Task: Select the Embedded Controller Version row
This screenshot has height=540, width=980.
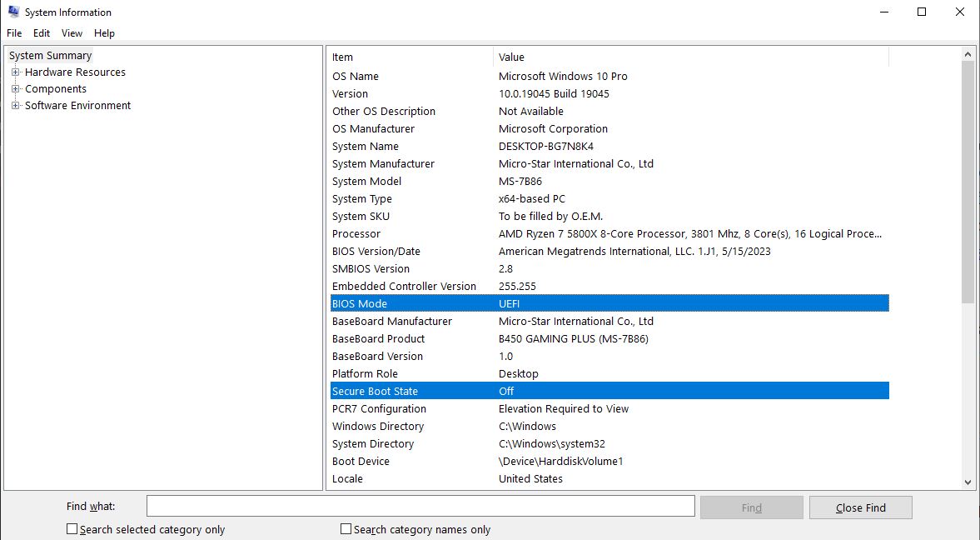Action: (609, 287)
